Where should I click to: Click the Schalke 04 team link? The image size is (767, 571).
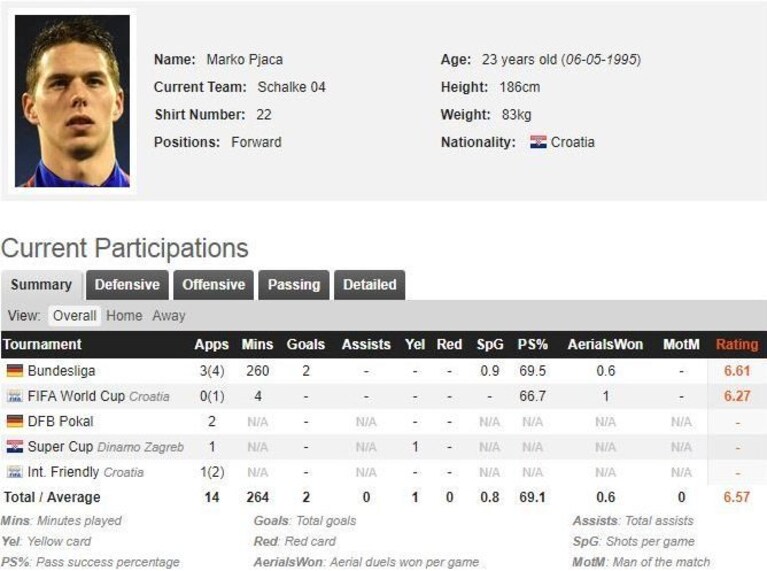coord(291,87)
